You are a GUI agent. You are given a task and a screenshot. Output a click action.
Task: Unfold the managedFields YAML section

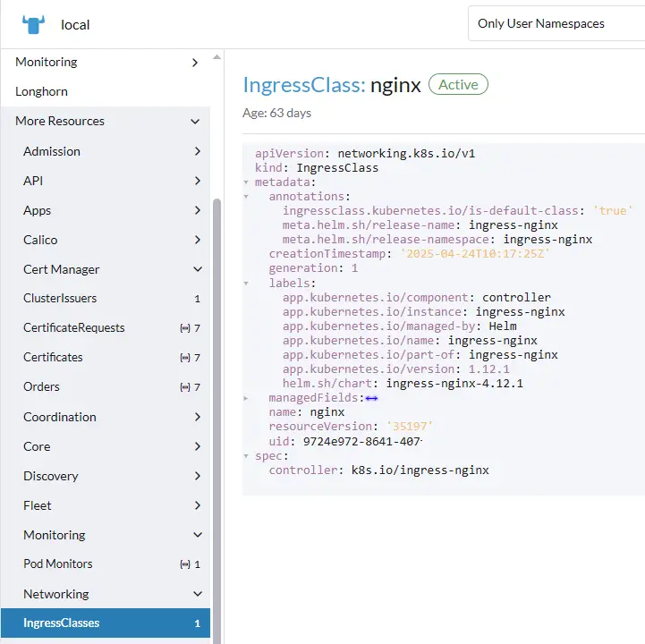(246, 398)
